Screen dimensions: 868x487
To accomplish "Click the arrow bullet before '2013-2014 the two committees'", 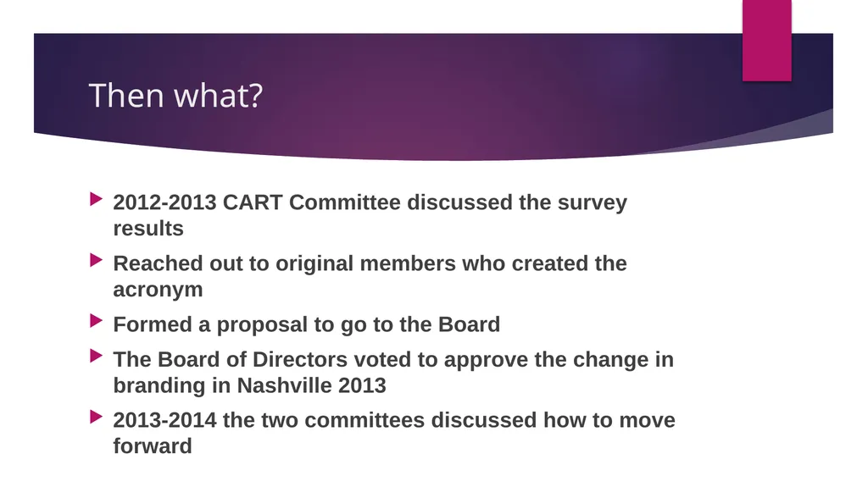I will (97, 417).
